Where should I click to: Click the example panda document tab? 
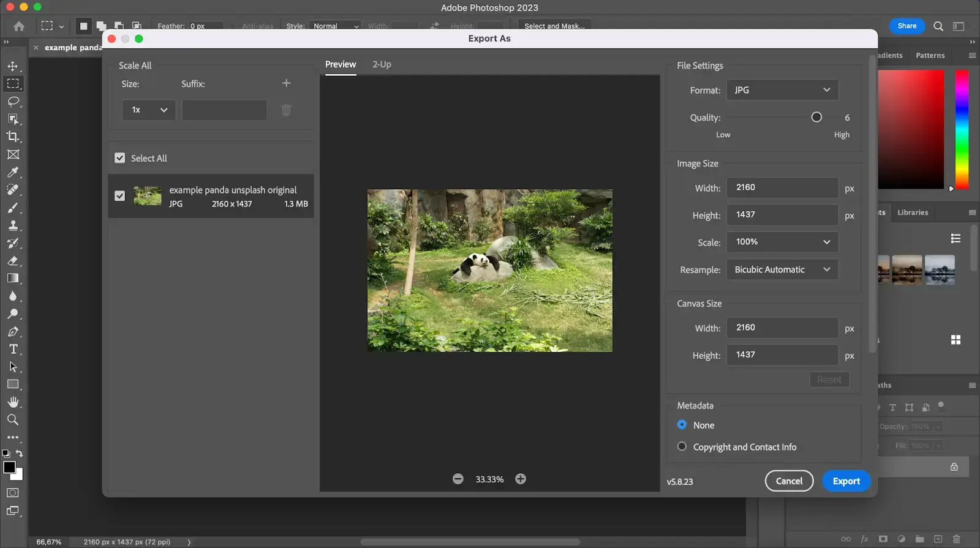73,48
